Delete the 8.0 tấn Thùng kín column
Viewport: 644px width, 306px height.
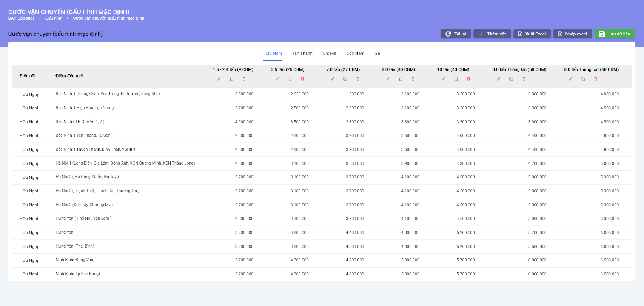click(524, 79)
